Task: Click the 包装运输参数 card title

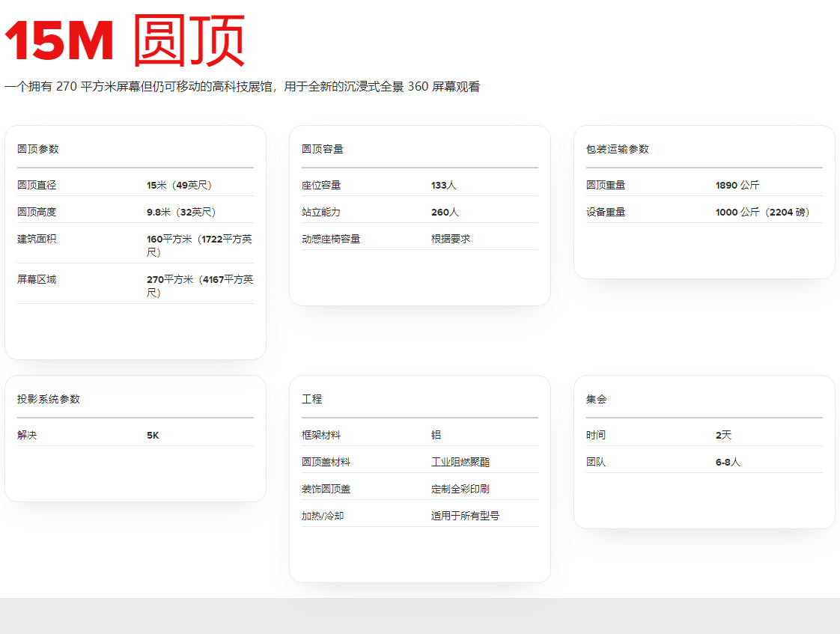Action: click(618, 149)
